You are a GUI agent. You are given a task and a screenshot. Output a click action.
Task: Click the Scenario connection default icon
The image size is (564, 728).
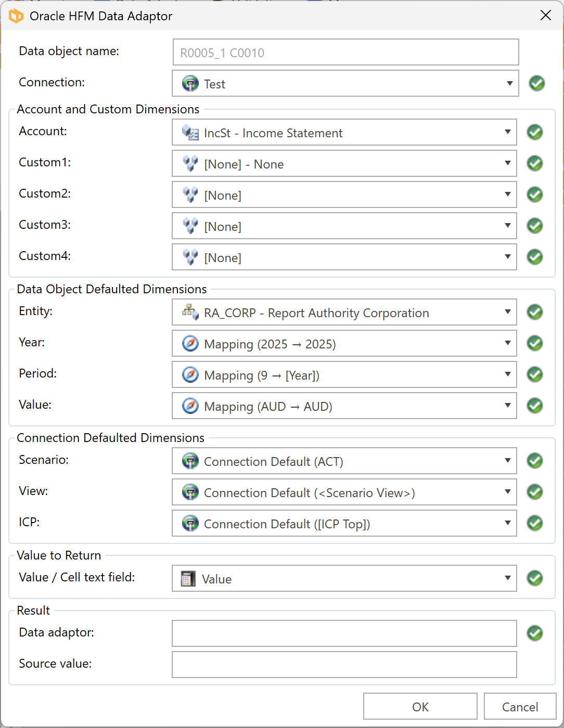190,461
